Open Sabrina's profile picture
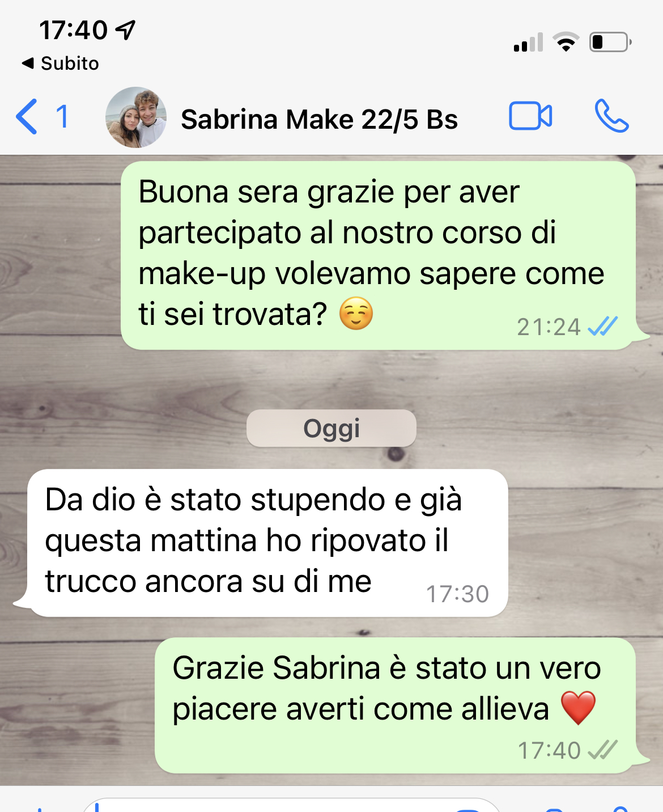 [x=136, y=117]
